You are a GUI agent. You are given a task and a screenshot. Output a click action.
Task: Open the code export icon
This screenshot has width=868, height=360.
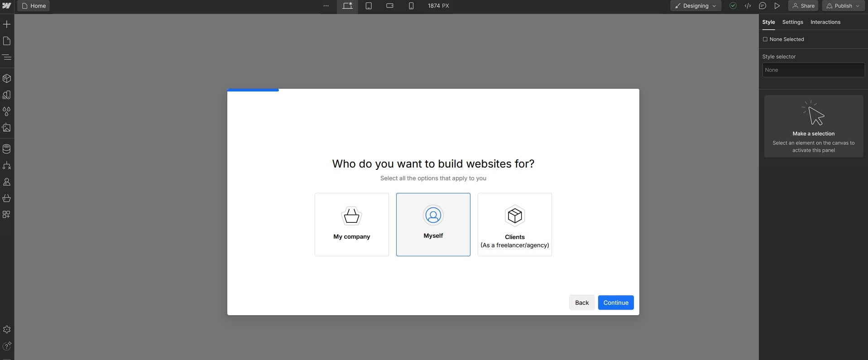[x=748, y=6]
